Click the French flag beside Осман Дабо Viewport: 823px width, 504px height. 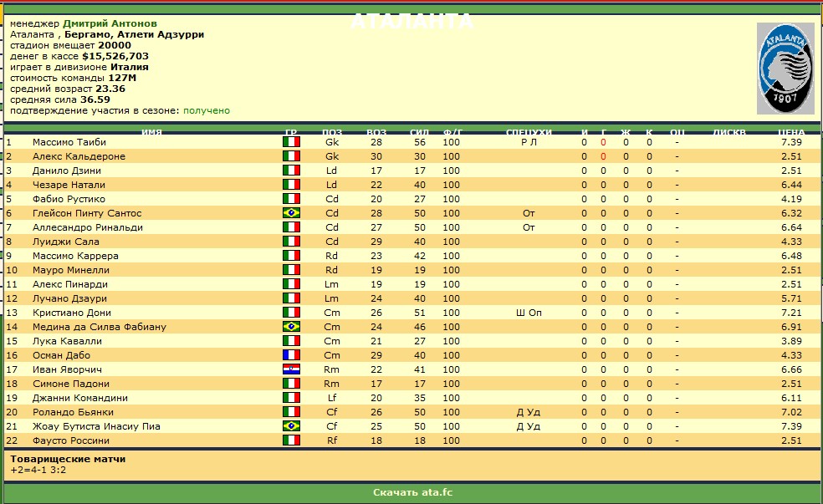[291, 355]
